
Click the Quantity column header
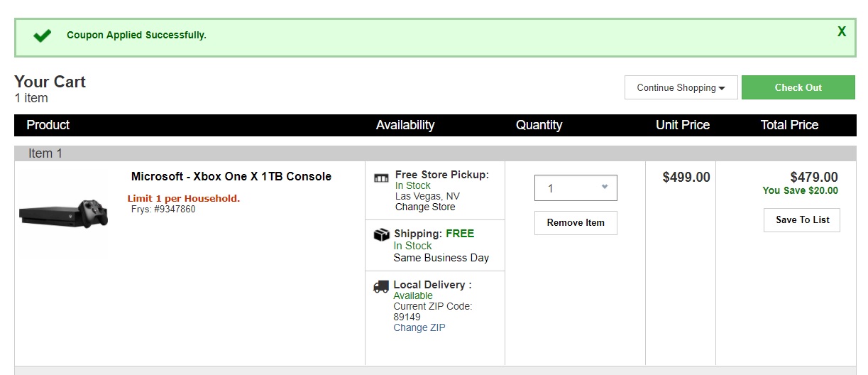coord(539,125)
